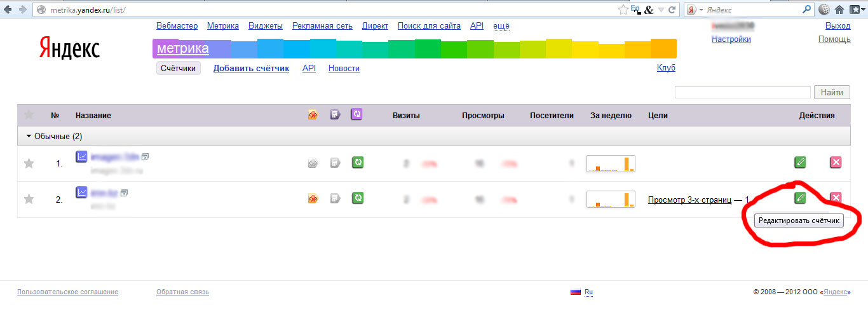
Task: Open the address bar history dropdown arrow
Action: [x=661, y=10]
